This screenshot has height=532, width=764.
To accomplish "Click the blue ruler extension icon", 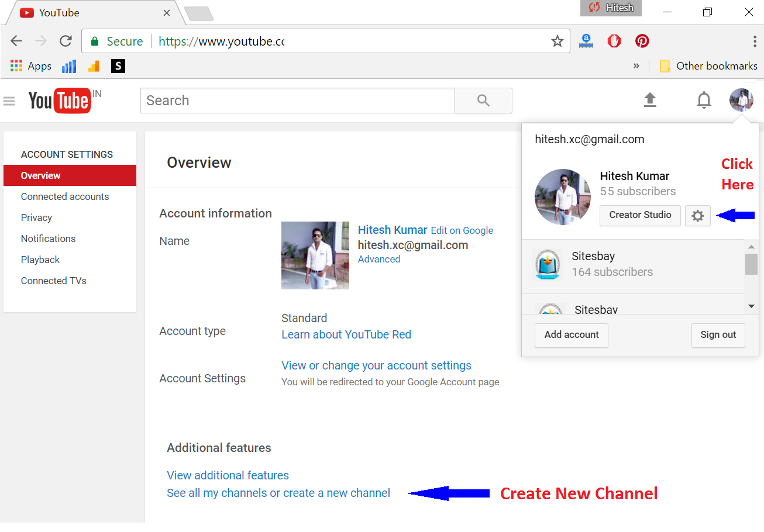I will [x=586, y=41].
